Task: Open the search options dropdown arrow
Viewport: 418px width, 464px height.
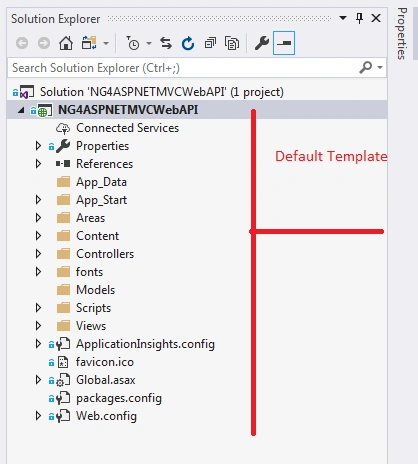Action: click(380, 68)
